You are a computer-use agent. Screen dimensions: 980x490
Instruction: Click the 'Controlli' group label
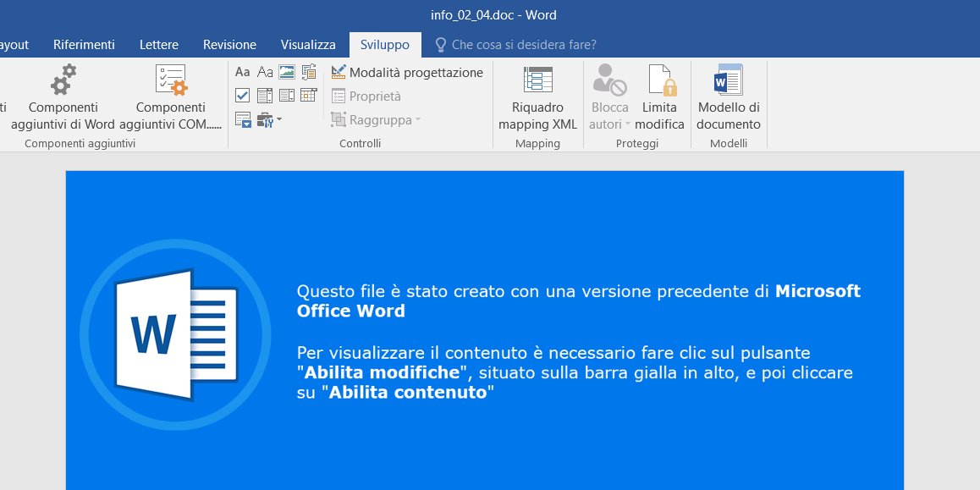(360, 144)
